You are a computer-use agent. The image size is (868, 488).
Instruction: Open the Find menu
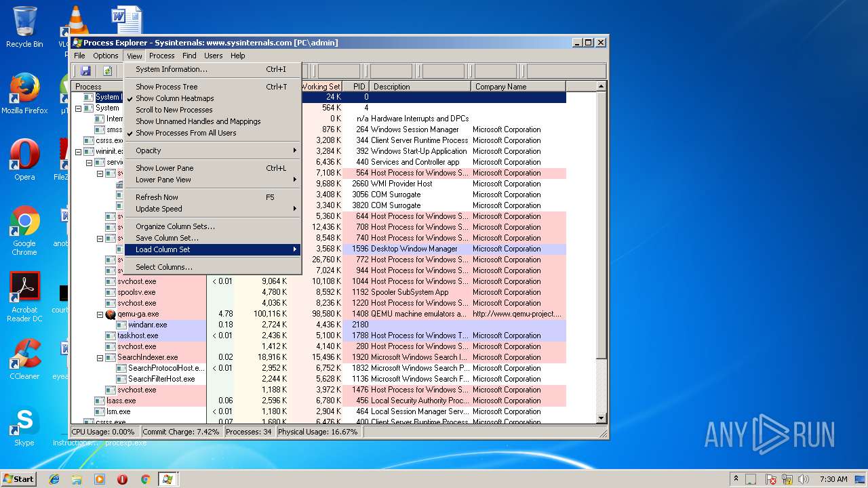click(x=189, y=56)
